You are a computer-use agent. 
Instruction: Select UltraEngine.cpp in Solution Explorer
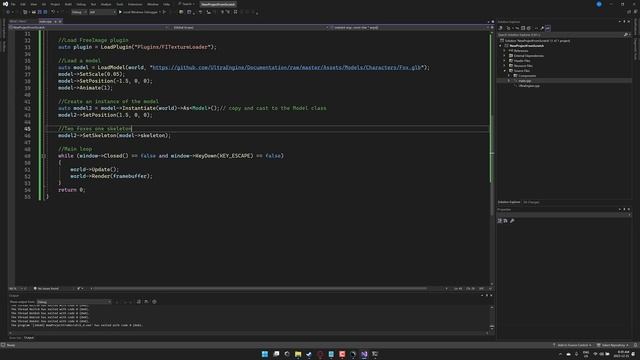tap(529, 86)
